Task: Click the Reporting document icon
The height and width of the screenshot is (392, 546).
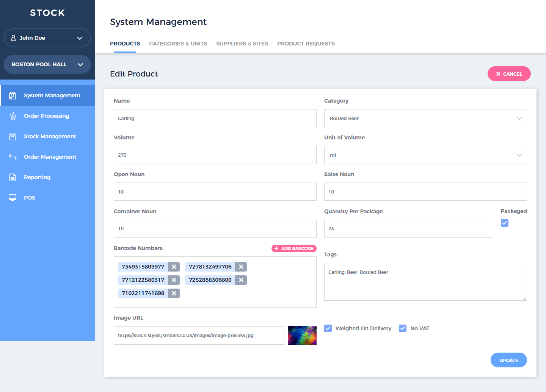Action: click(x=13, y=177)
